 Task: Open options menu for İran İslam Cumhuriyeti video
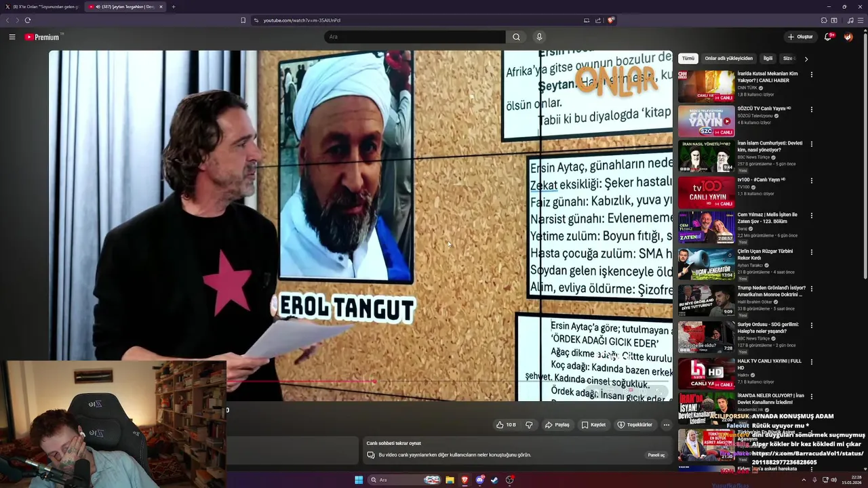pyautogui.click(x=811, y=144)
